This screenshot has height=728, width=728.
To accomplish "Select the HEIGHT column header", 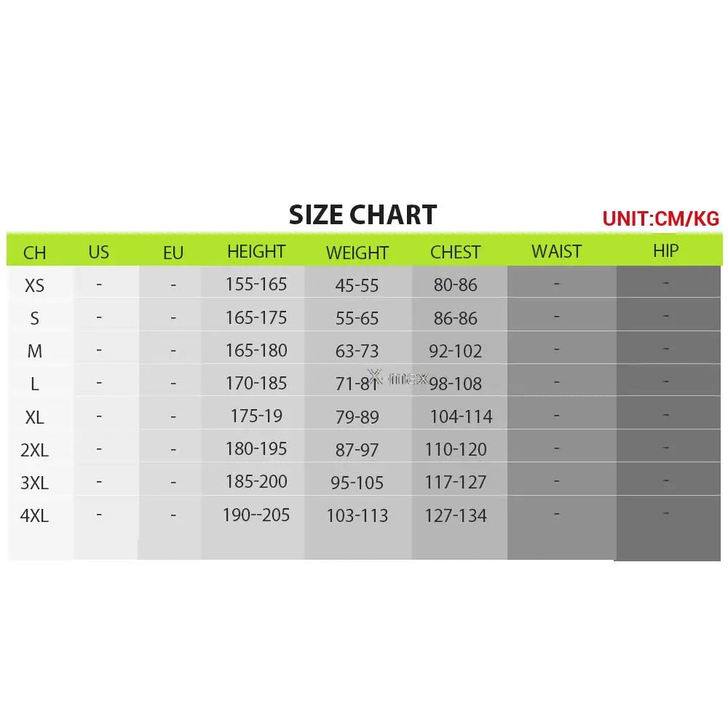I will point(256,252).
